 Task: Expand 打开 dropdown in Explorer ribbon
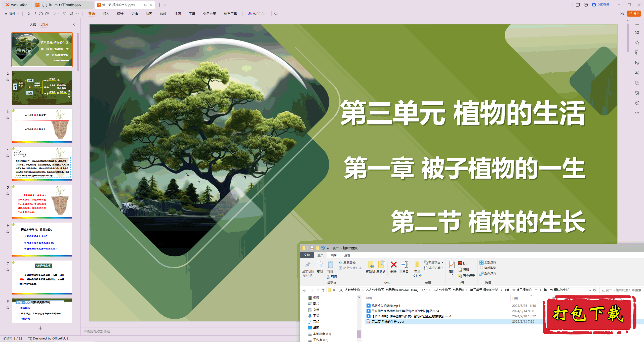(x=471, y=263)
